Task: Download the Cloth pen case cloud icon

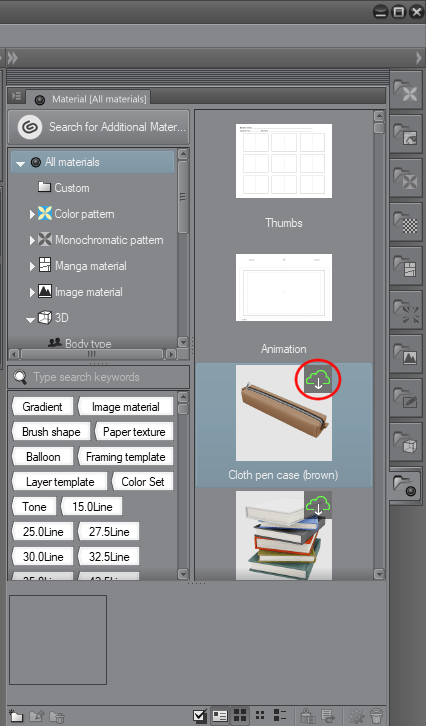Action: click(318, 380)
